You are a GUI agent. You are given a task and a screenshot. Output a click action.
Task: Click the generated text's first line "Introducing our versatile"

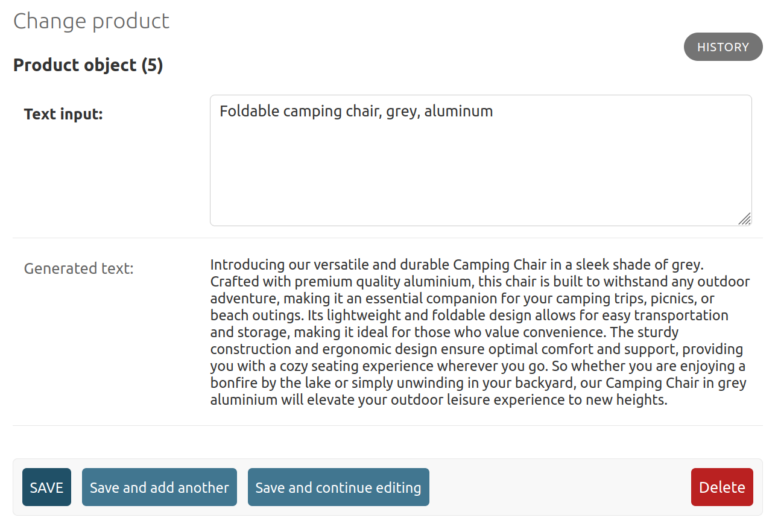coord(287,265)
